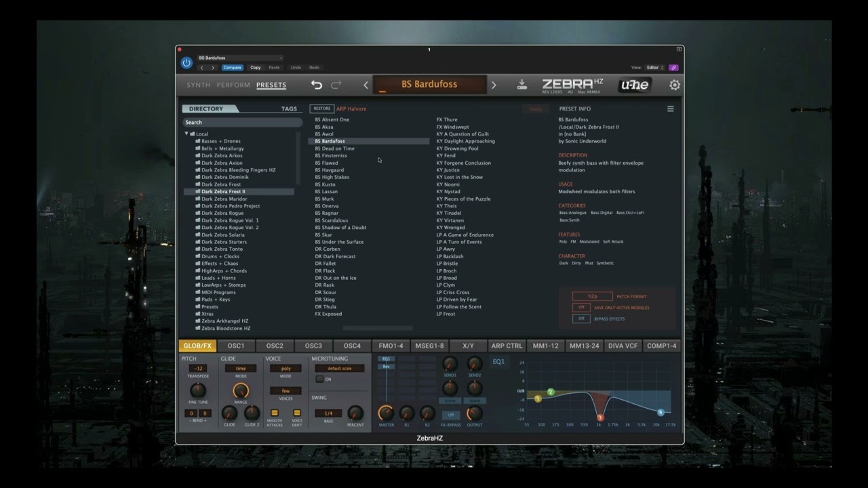
Task: Go to next setting with right chevron in header
Action: (213, 68)
